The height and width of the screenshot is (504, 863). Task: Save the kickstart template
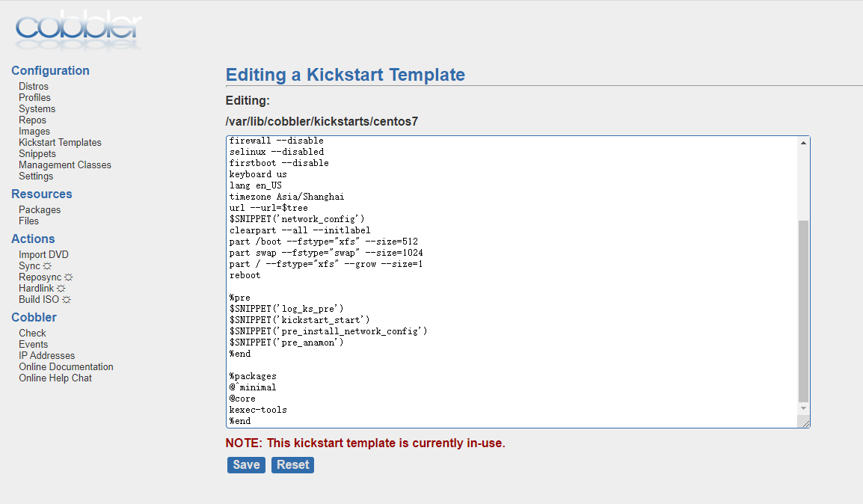tap(246, 465)
